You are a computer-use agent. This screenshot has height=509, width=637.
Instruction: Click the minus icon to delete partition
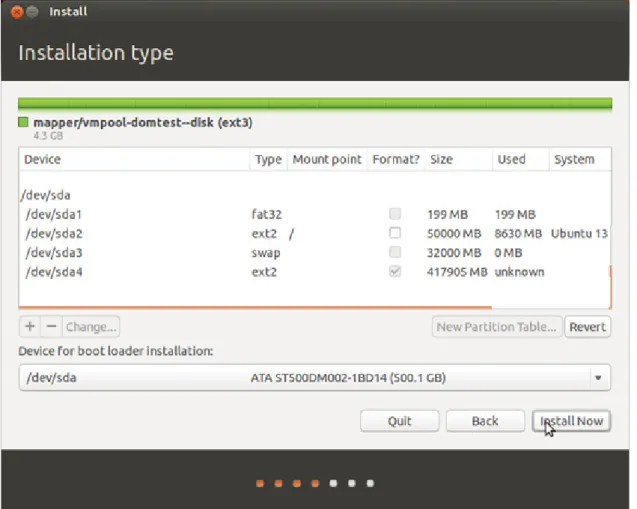(51, 327)
